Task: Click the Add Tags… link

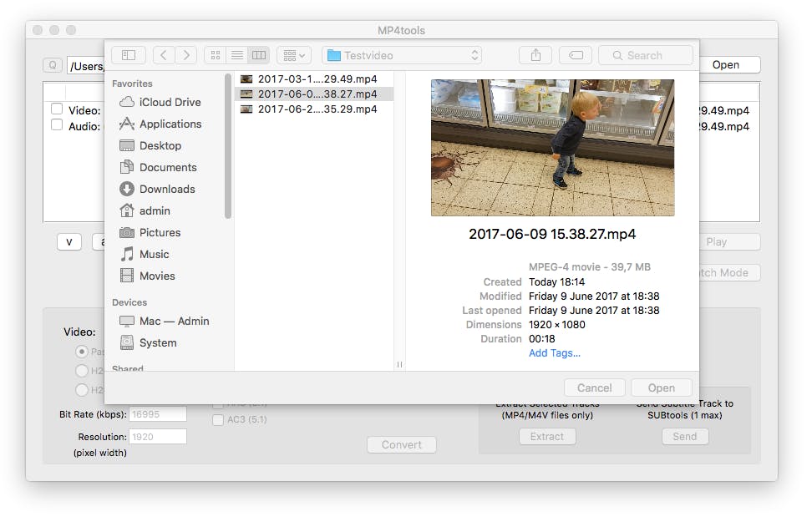Action: click(x=554, y=352)
